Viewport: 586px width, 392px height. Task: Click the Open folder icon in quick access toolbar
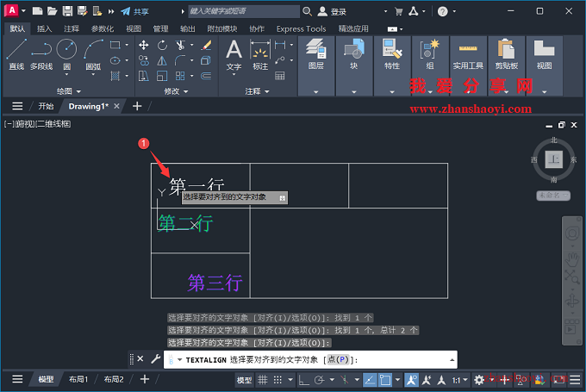(x=53, y=11)
